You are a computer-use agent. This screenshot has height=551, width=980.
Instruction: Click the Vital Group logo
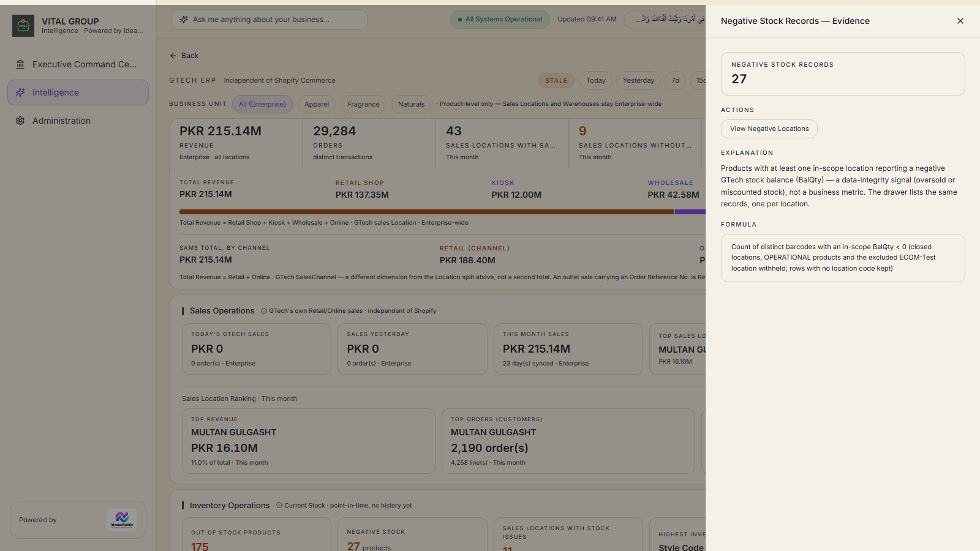click(x=23, y=26)
